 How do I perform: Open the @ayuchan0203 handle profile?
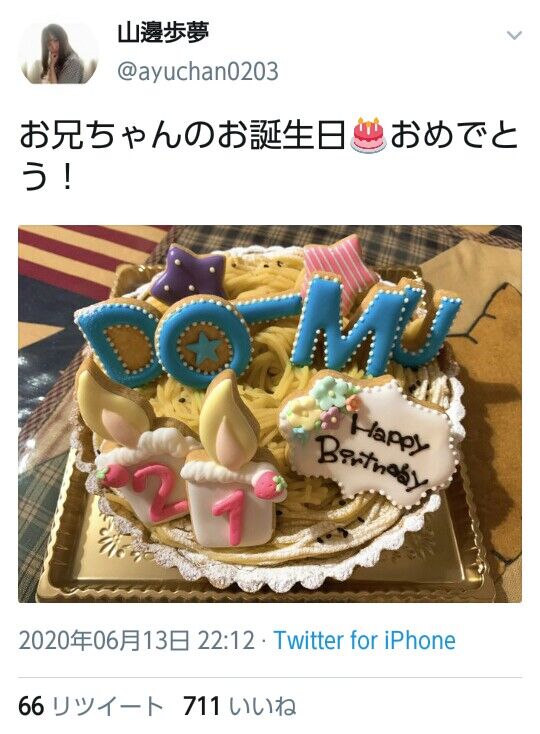[198, 72]
